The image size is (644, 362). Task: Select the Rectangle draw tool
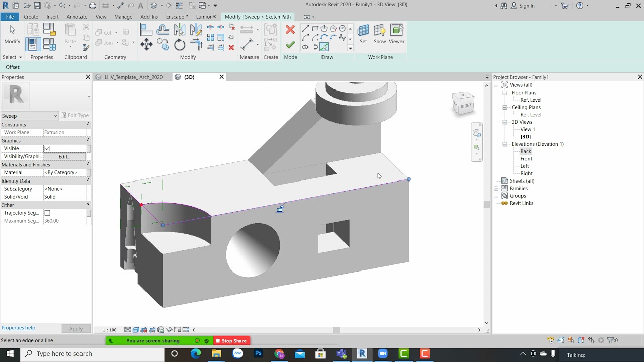coord(315,29)
